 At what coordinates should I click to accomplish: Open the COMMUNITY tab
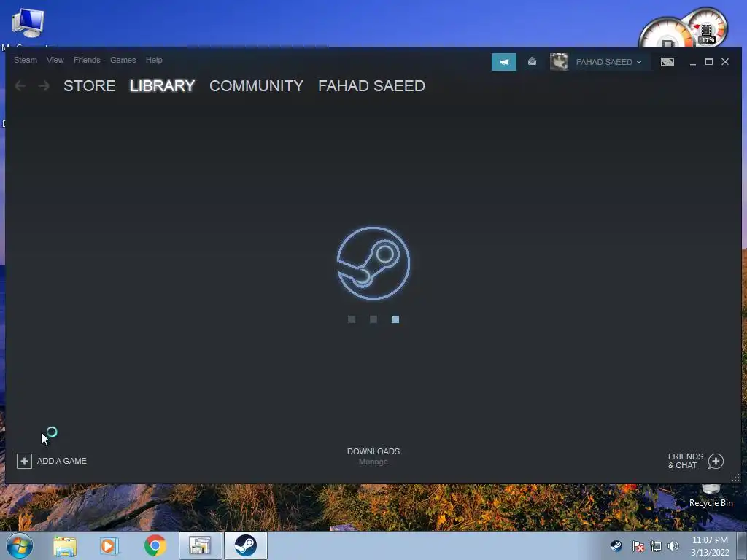click(x=256, y=86)
